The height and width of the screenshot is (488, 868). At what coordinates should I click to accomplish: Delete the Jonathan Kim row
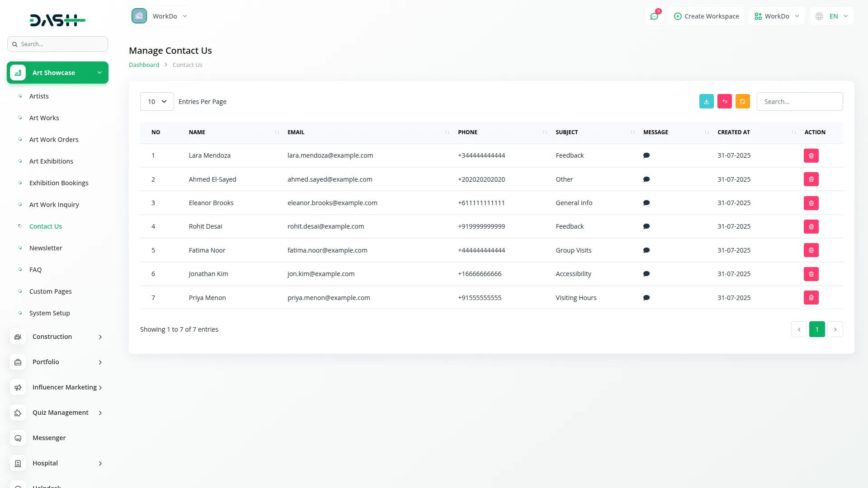click(x=811, y=274)
